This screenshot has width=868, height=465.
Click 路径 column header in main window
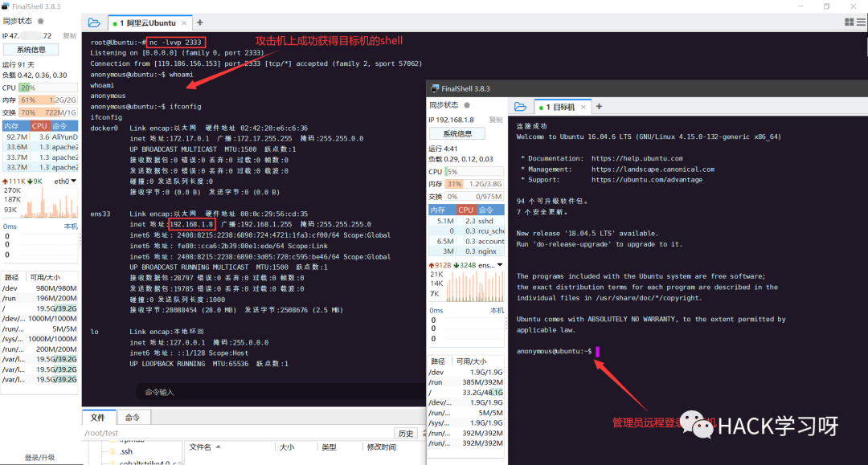[x=12, y=278]
